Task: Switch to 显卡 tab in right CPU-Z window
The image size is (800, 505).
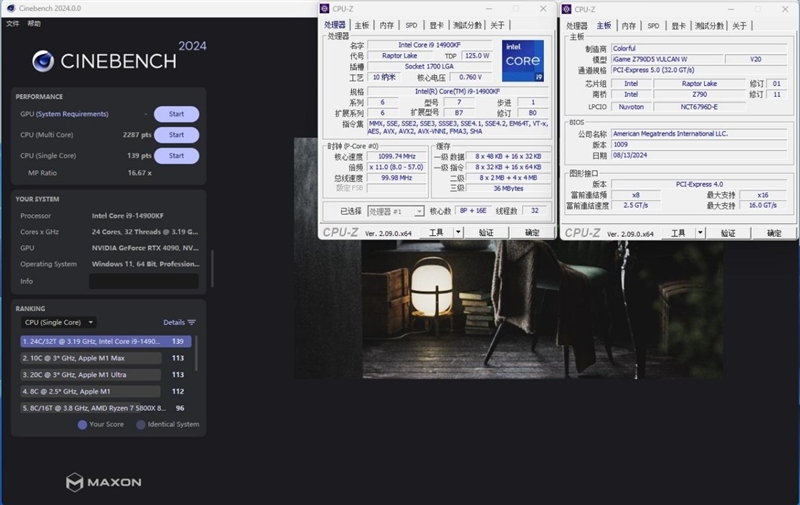Action: click(x=678, y=26)
